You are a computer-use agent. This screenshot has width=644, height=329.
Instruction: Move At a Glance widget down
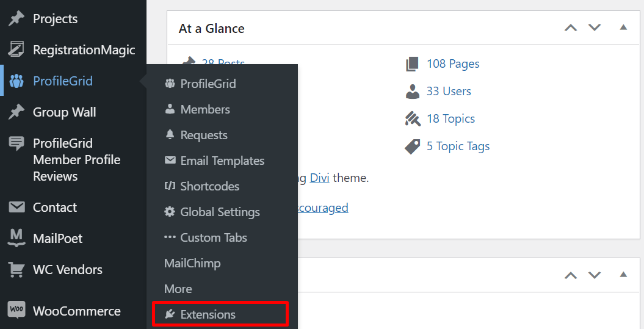click(595, 28)
